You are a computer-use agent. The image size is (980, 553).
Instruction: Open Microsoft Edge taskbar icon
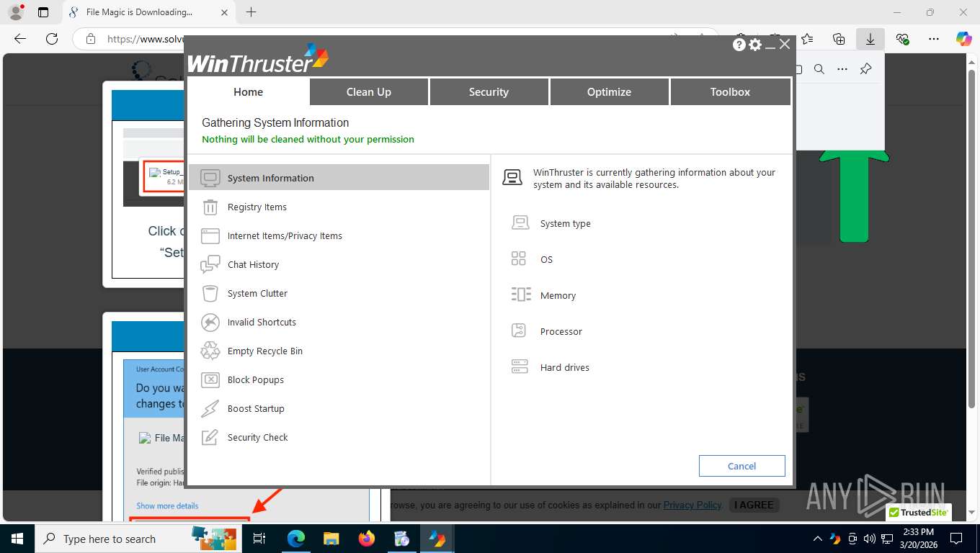pos(295,539)
